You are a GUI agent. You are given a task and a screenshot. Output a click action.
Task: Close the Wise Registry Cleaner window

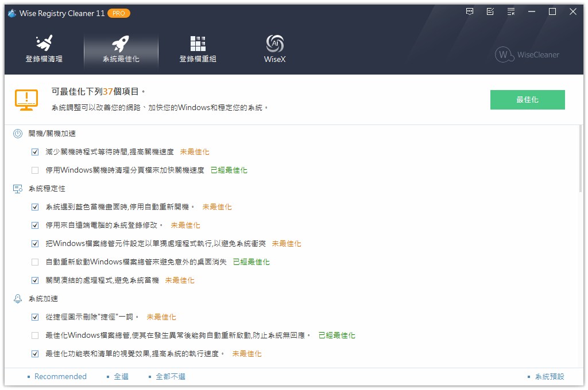tap(572, 11)
